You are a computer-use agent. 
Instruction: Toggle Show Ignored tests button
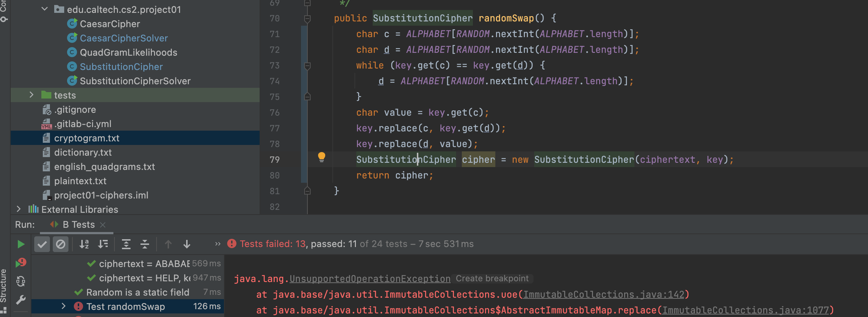61,244
